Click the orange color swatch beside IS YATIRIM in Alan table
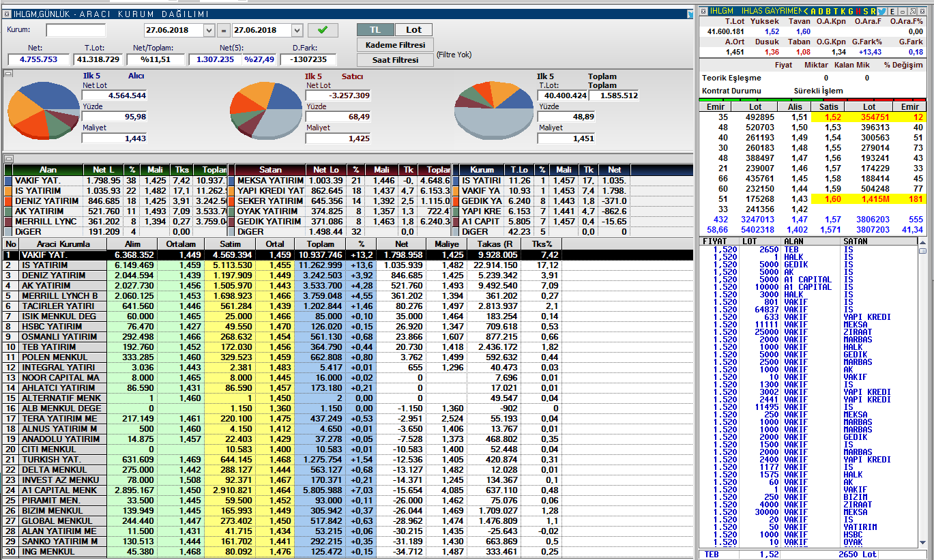Screen dimensions: 934x560 [8, 191]
